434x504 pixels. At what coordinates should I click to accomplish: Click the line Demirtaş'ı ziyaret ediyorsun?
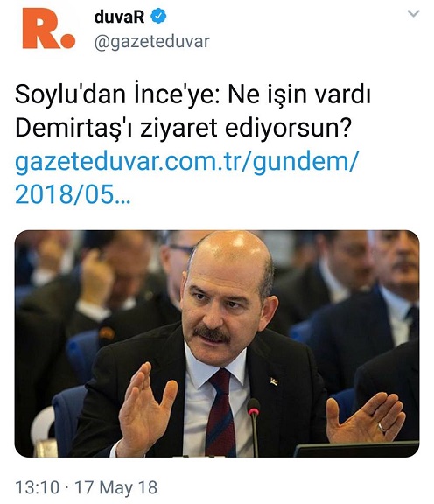[x=182, y=128]
